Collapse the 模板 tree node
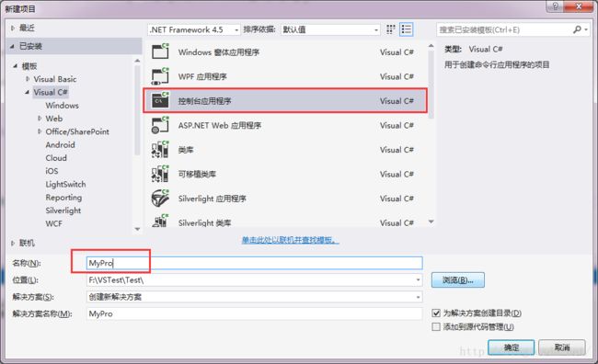The height and width of the screenshot is (364, 598). [x=16, y=66]
